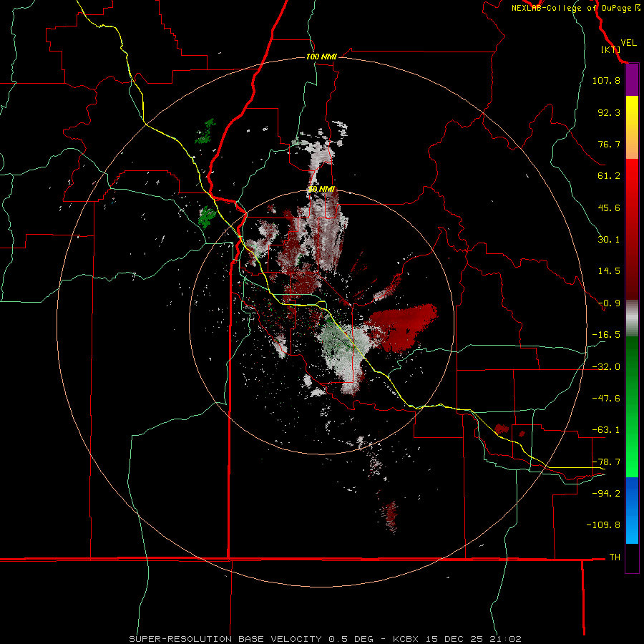Click the -0.9 legend value
644x644 pixels.
[x=609, y=303]
